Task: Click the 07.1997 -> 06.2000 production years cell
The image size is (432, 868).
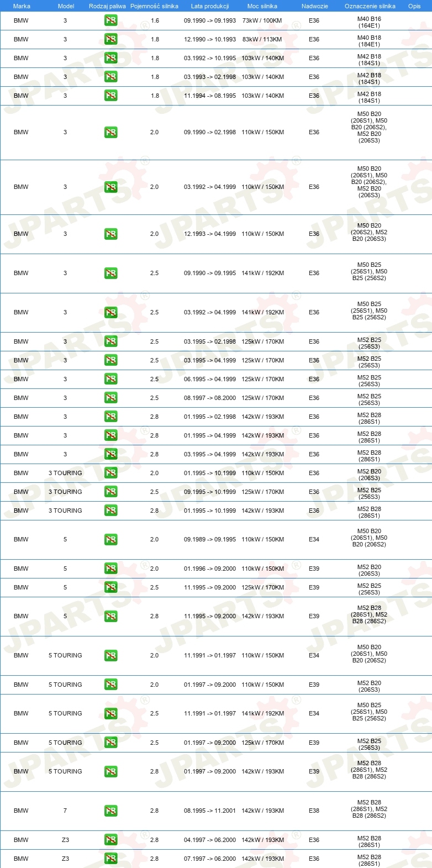Action: [210, 859]
